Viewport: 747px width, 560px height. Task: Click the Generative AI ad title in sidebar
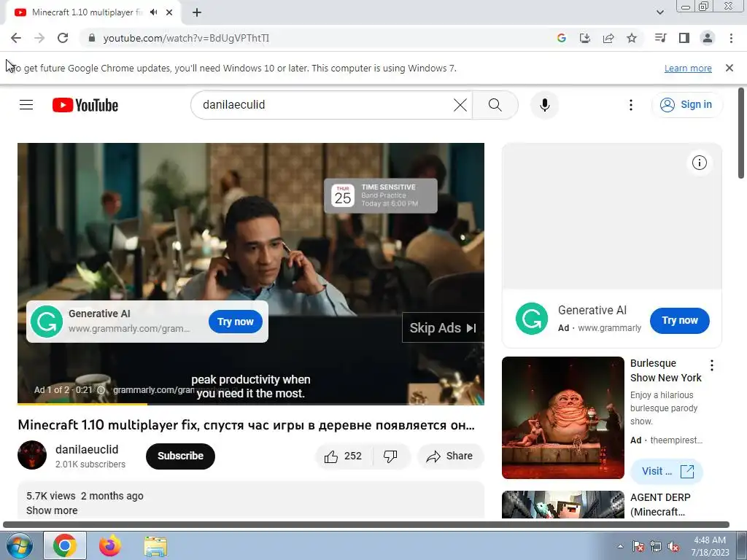pos(592,311)
